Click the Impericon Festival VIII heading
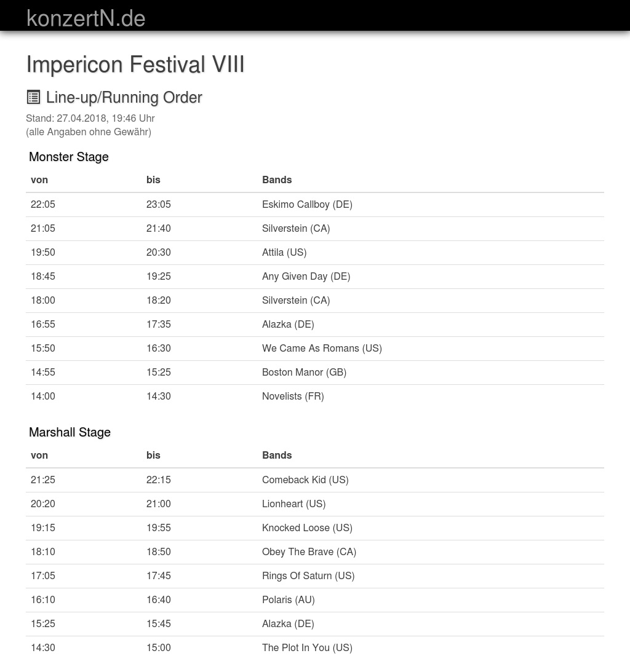 (135, 64)
